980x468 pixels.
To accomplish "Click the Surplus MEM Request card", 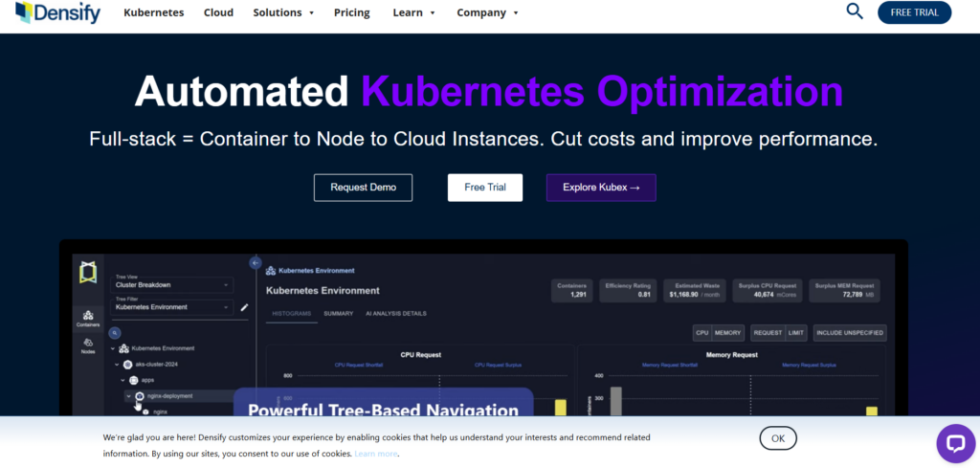I will 844,291.
